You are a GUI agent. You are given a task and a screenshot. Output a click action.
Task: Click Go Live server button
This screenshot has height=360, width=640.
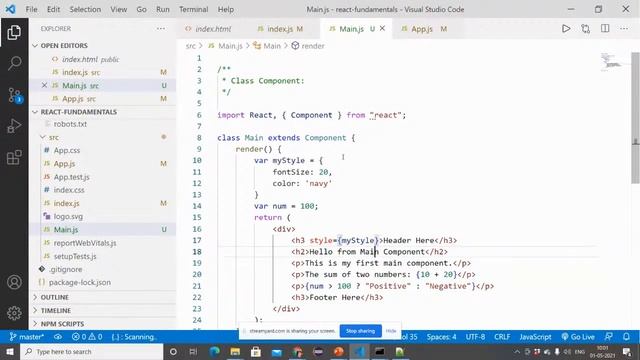click(578, 337)
